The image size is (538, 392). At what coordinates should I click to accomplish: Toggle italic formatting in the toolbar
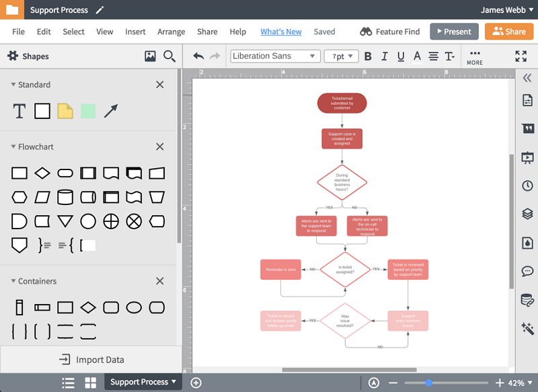click(x=383, y=56)
